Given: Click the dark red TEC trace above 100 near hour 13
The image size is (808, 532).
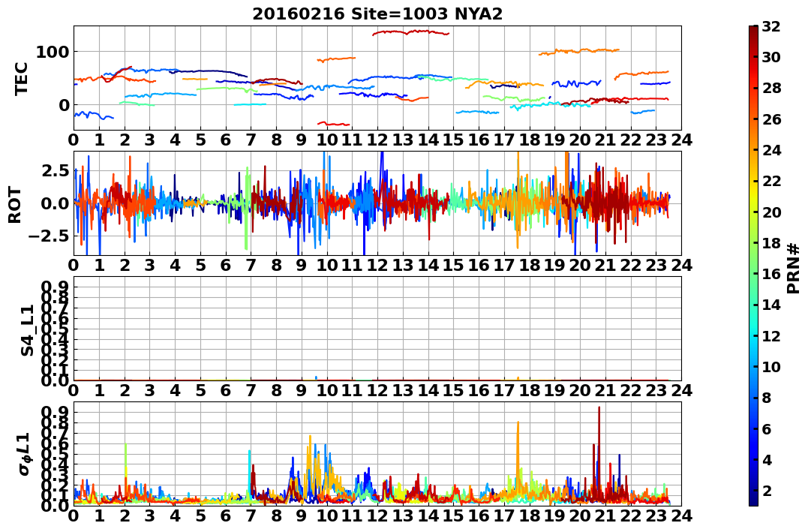Looking at the screenshot, I should tap(410, 32).
